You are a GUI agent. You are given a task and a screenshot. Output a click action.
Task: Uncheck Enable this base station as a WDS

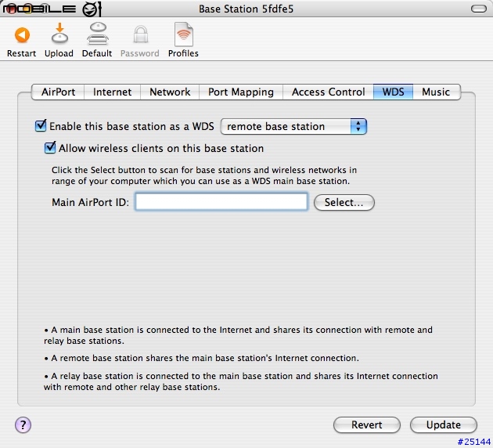(41, 126)
